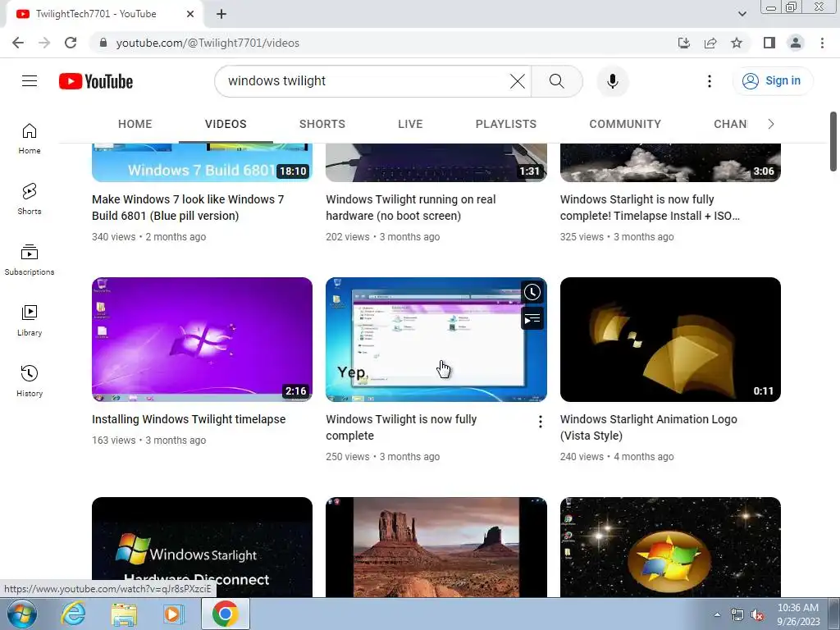Open Windows Twilight running on real hardware
Screen dimensions: 840x630
click(410, 208)
